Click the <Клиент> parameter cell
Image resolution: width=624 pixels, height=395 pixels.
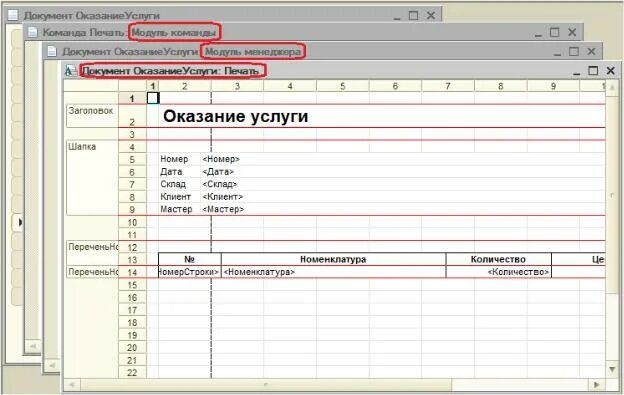point(222,197)
